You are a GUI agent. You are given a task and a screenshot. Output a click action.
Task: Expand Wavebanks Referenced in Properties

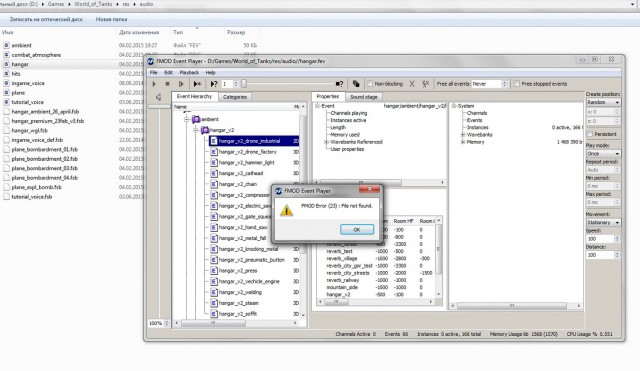coord(326,142)
